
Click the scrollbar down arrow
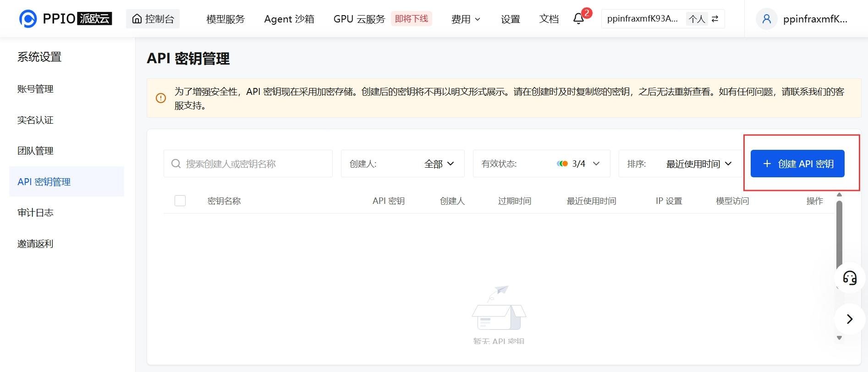840,338
